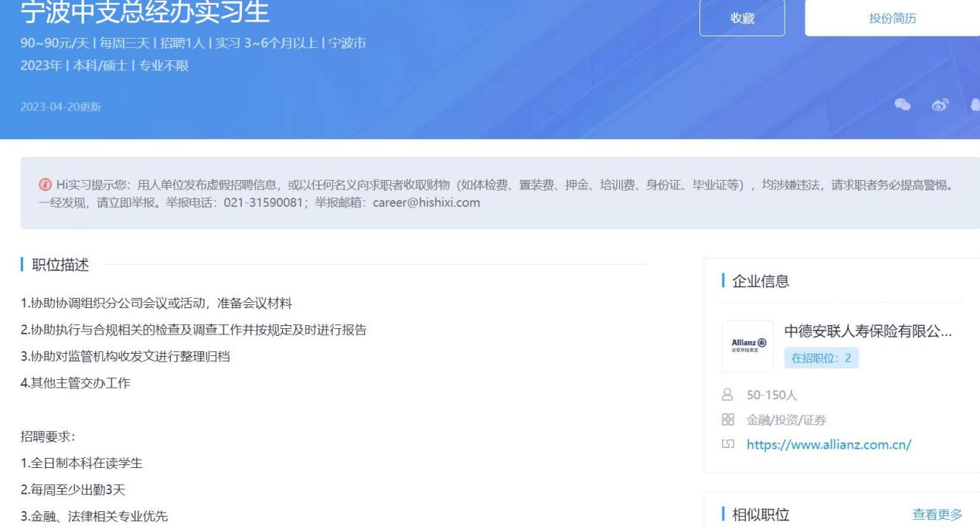Viewport: 980px width, 529px height.
Task: Click the 收藏 button to save the job
Action: [742, 19]
